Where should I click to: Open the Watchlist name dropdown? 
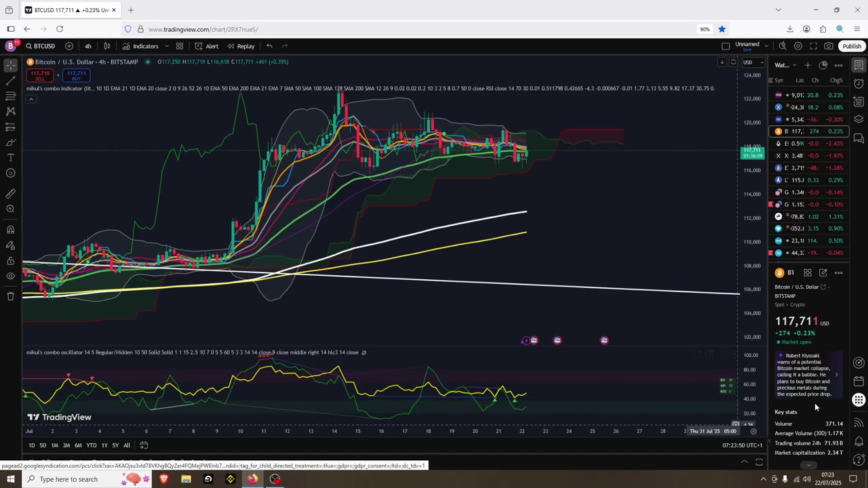pyautogui.click(x=785, y=65)
